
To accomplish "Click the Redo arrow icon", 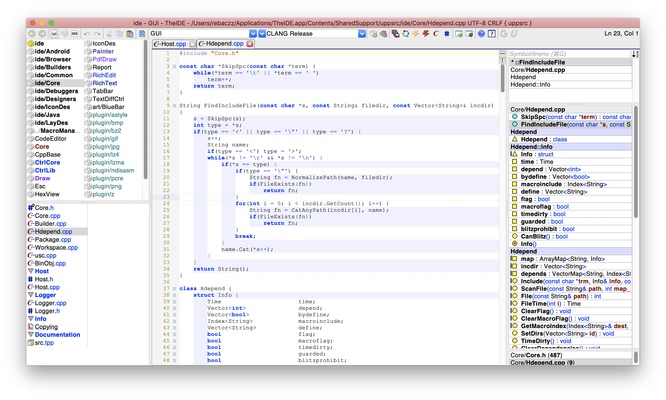I will tap(97, 34).
